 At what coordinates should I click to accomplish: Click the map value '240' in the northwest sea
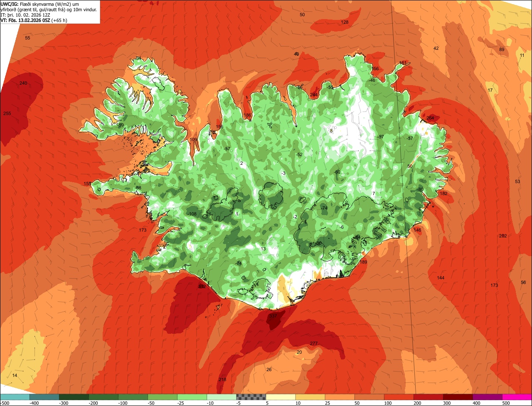tap(23, 83)
